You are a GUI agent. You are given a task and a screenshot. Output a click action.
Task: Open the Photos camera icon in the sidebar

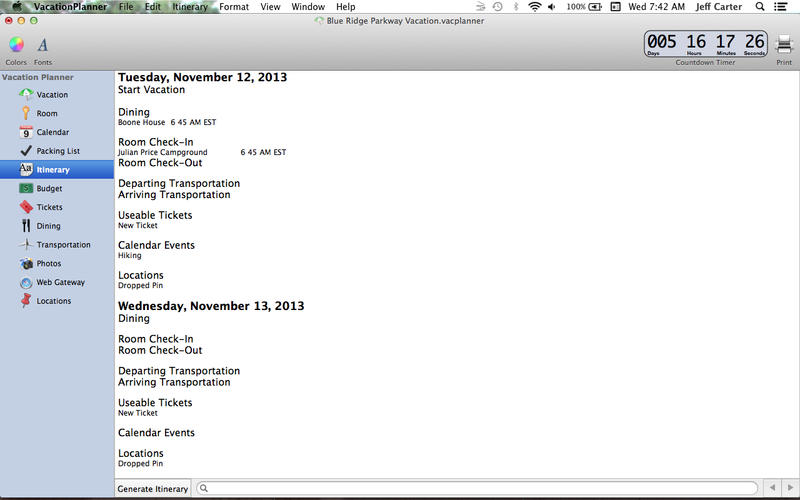coord(26,263)
